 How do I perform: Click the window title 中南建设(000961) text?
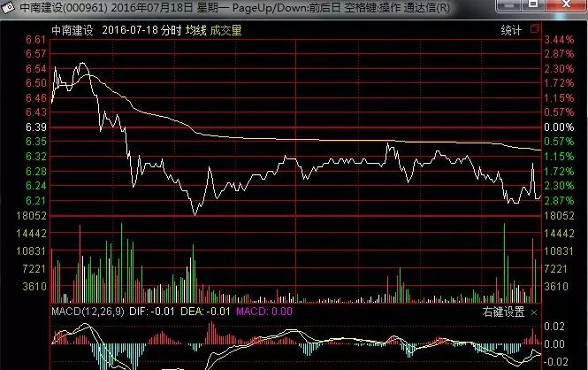tap(64, 7)
